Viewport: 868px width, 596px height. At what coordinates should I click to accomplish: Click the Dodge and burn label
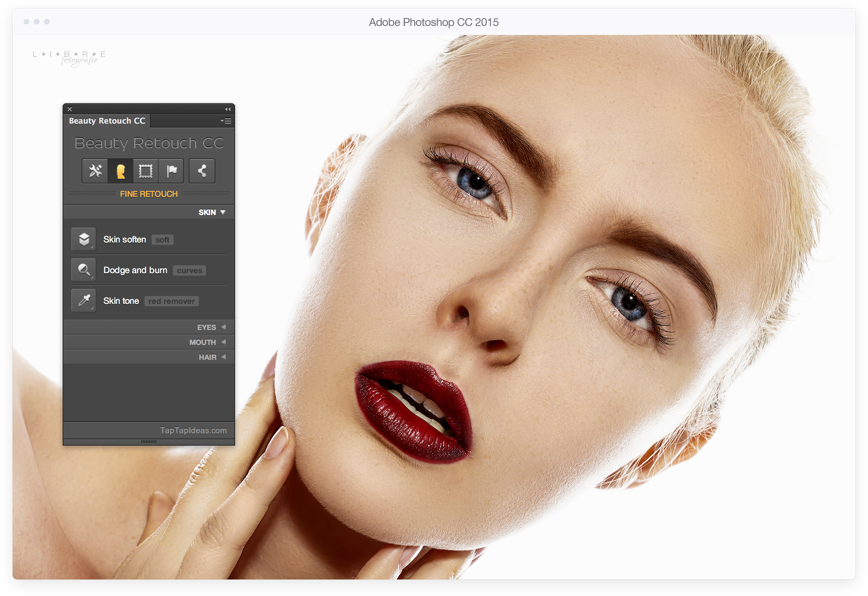[135, 270]
